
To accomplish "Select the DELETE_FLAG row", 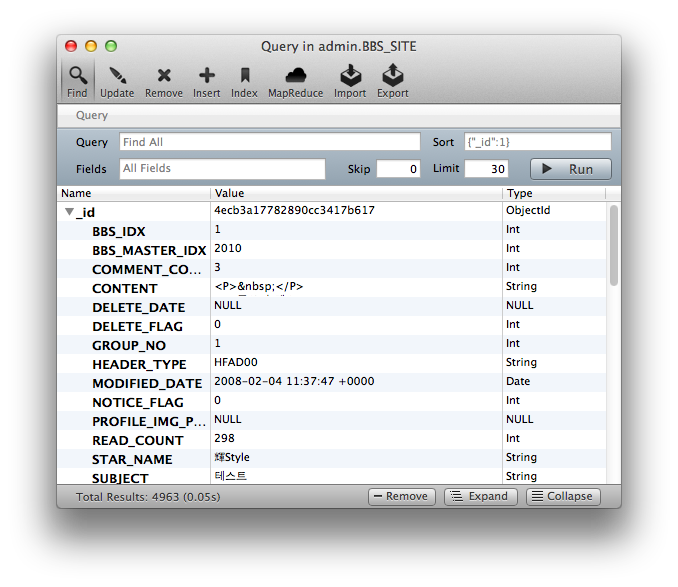I will pos(332,326).
